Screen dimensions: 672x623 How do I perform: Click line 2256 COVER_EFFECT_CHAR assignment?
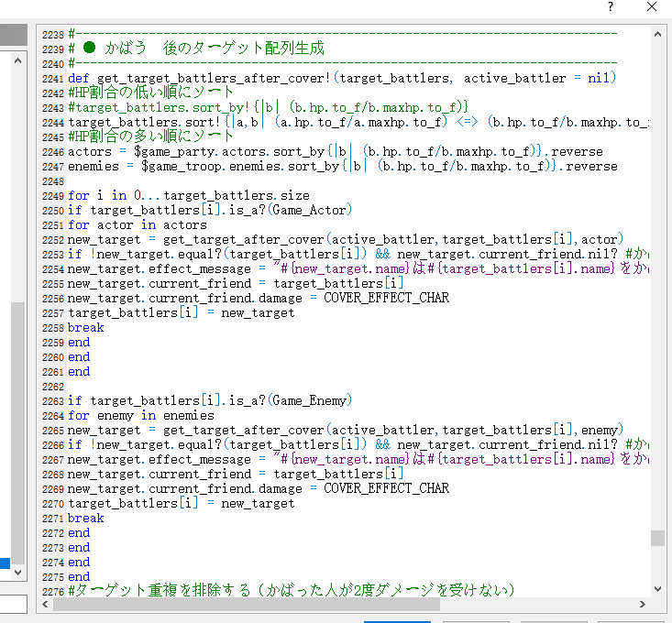(x=259, y=298)
